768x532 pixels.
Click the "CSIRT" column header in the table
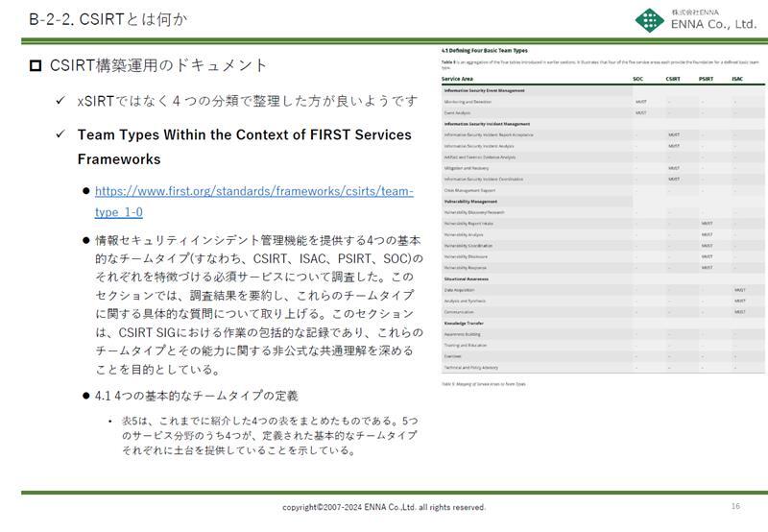click(673, 79)
